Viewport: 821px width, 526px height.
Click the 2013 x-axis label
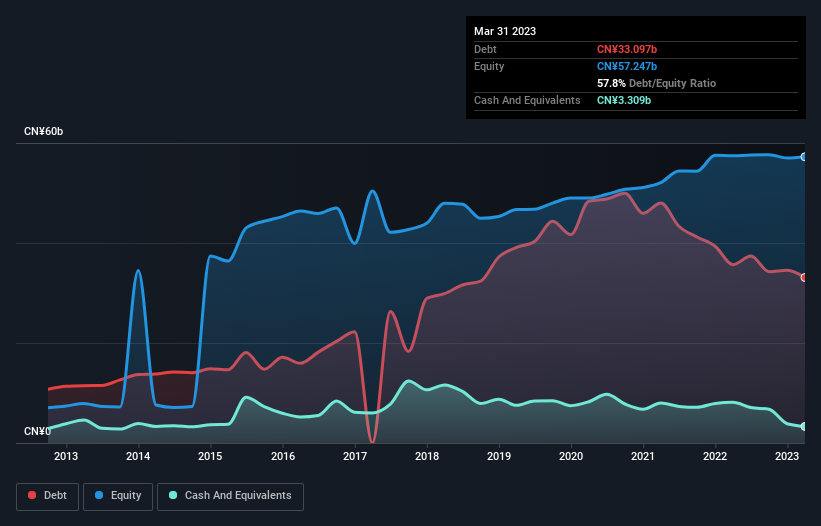(x=66, y=456)
